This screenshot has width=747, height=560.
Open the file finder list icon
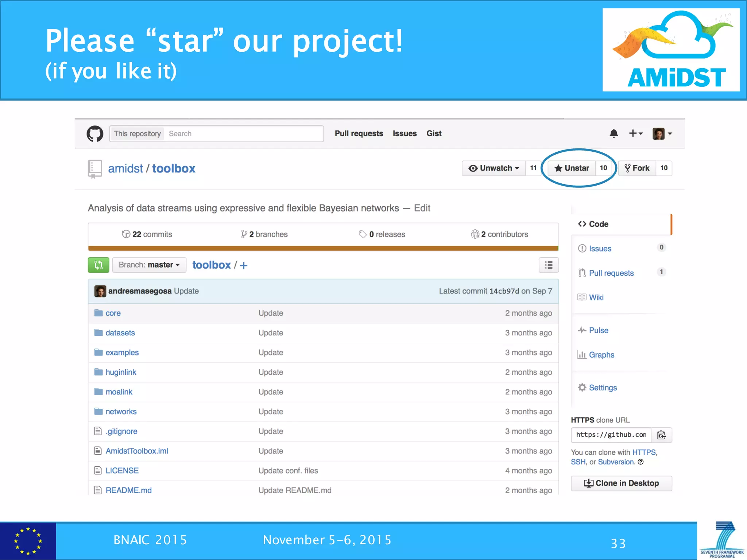pyautogui.click(x=549, y=265)
